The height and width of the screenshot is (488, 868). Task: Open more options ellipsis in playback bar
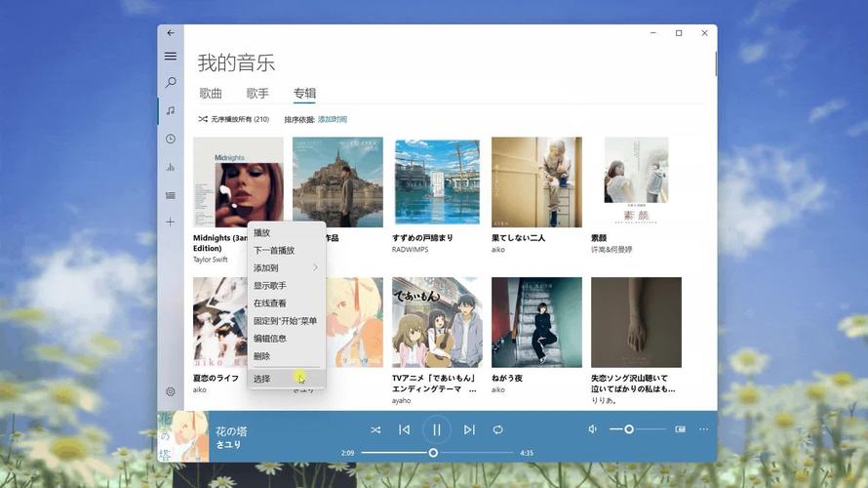703,429
